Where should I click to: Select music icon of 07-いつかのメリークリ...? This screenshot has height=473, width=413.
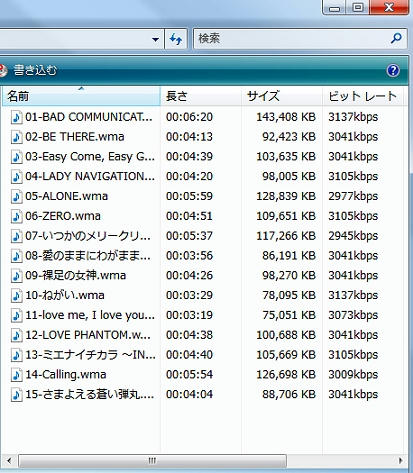[x=17, y=236]
